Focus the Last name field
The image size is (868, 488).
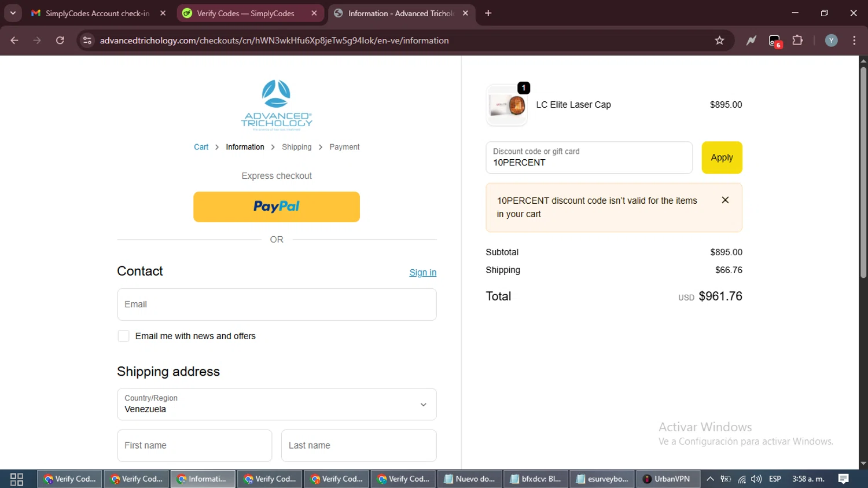tap(359, 446)
